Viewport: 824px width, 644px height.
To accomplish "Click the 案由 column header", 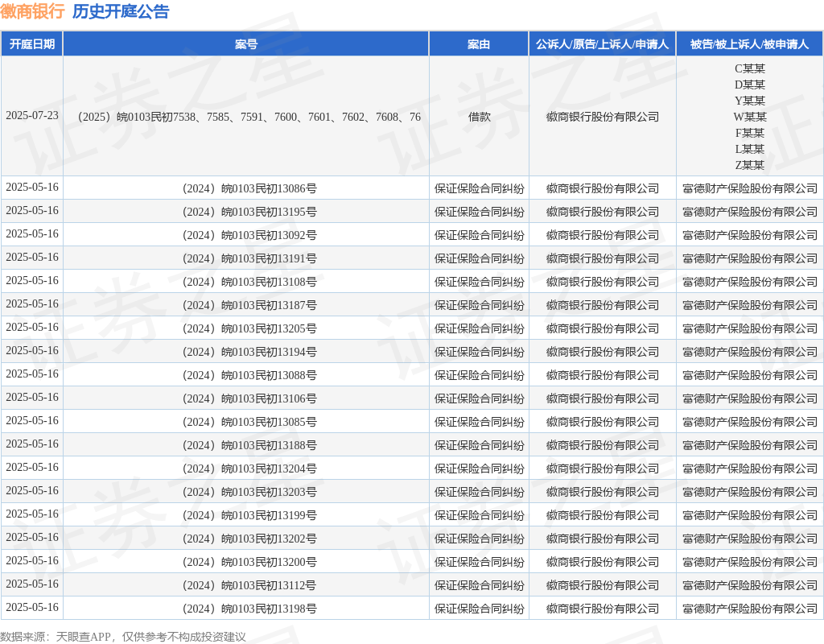I will [x=479, y=44].
